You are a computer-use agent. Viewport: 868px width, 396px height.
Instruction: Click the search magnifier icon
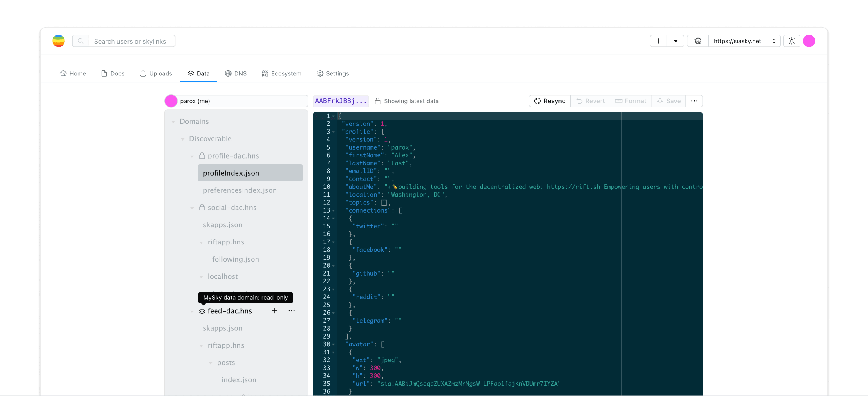tap(81, 41)
